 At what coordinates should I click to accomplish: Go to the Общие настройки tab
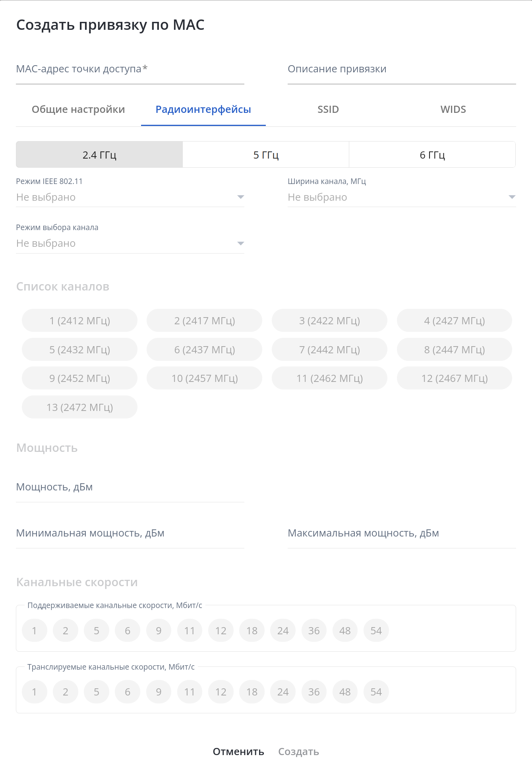pos(78,109)
